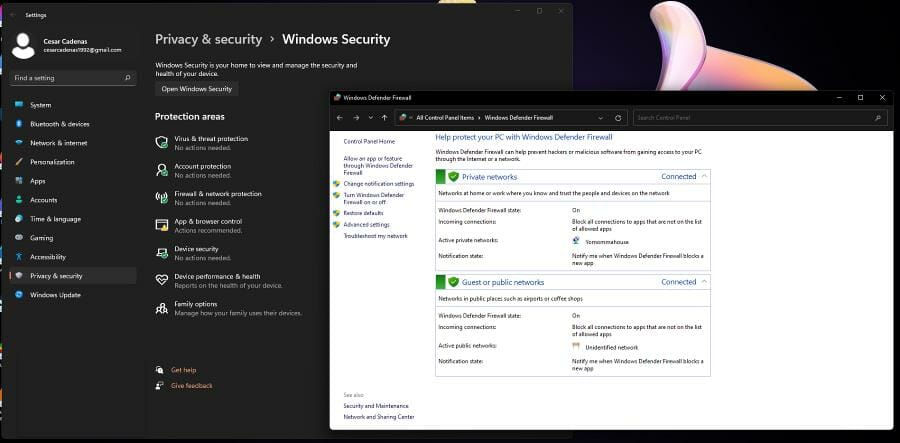The width and height of the screenshot is (900, 443).
Task: Open Device performance & health area
Action: click(x=219, y=281)
